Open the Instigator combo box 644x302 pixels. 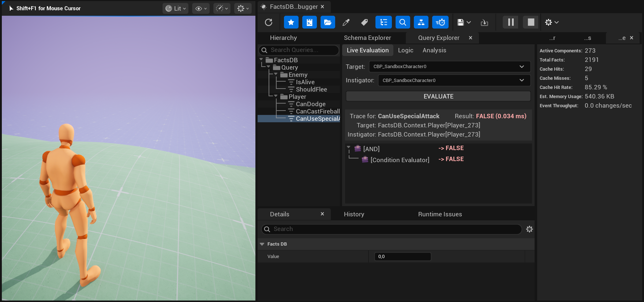tap(454, 80)
